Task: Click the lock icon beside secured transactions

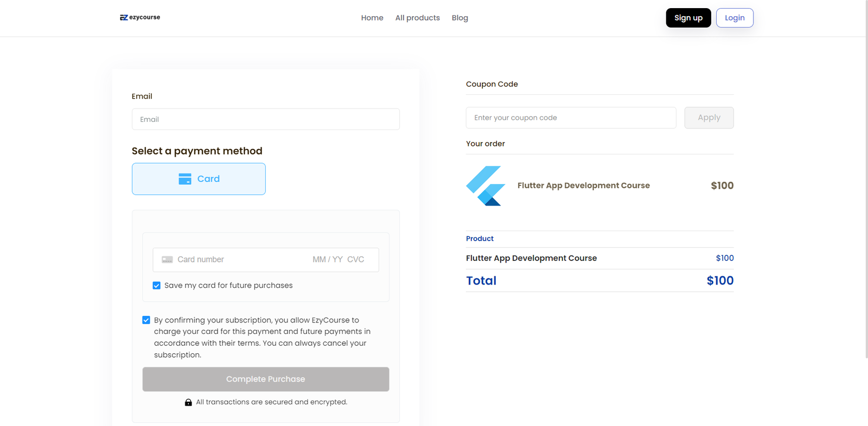Action: pyautogui.click(x=188, y=402)
